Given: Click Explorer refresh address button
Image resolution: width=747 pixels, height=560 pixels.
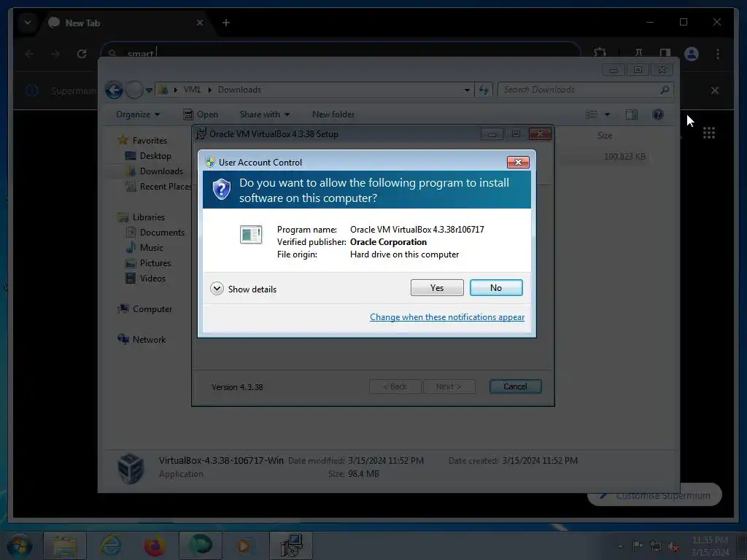Looking at the screenshot, I should pos(484,90).
